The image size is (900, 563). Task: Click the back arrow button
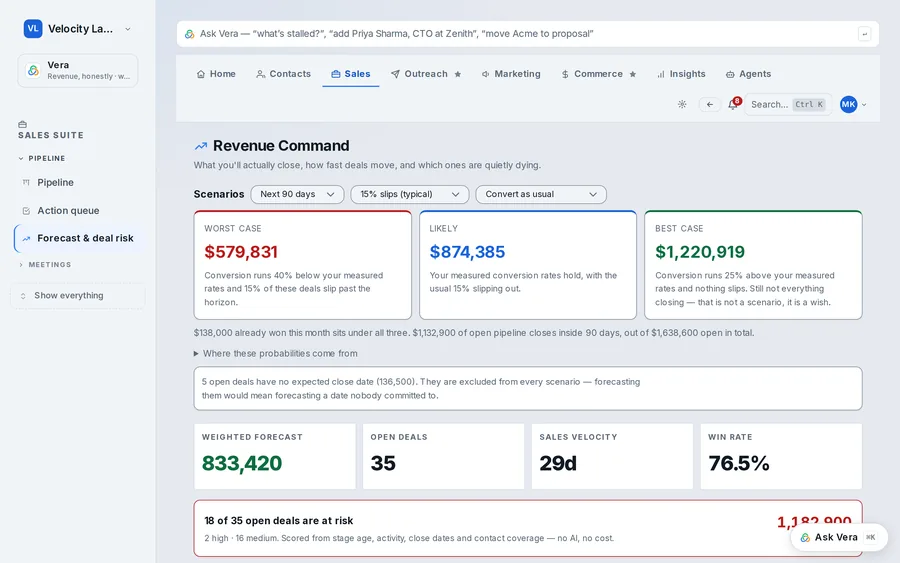coord(709,104)
